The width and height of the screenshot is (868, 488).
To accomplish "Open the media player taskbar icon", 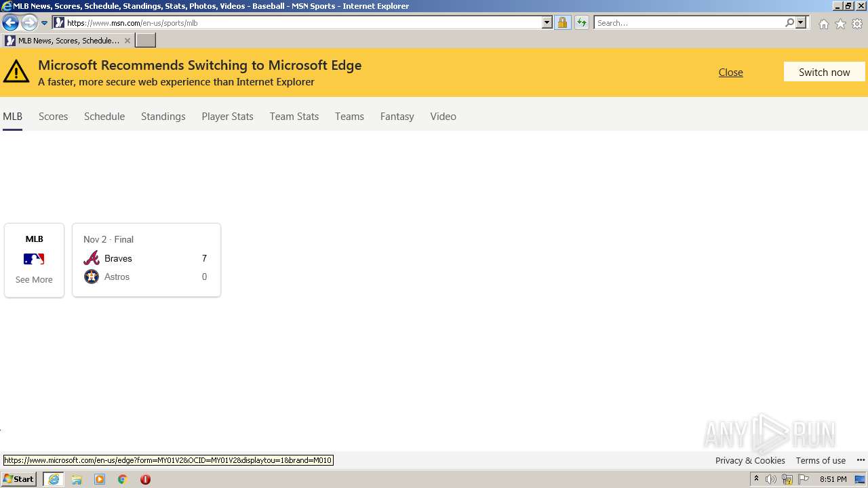I will [100, 479].
